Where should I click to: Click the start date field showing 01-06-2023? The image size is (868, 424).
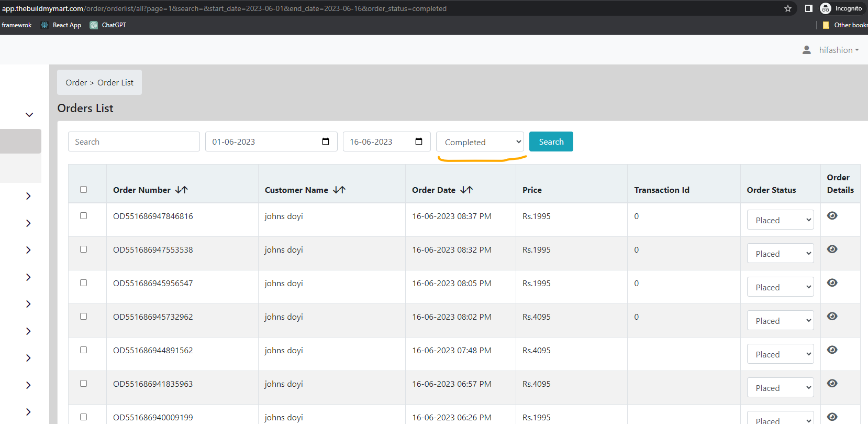[x=271, y=142]
